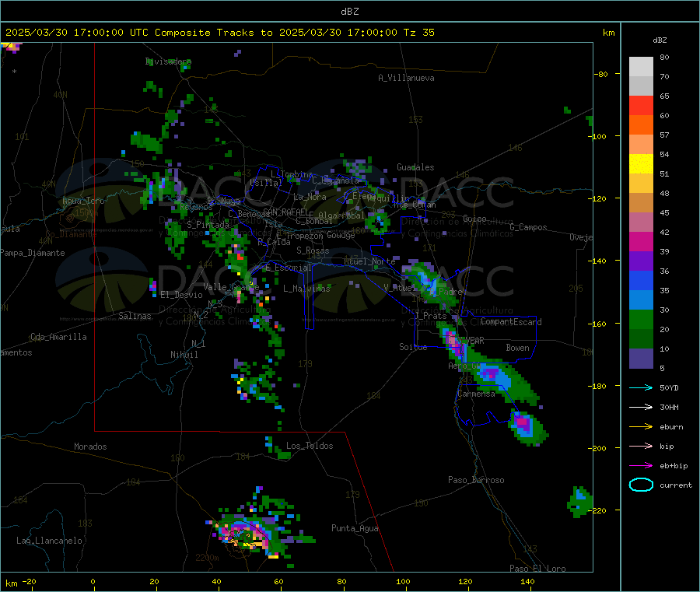Image resolution: width=700 pixels, height=592 pixels.
Task: Click the Carmensa place label
Action: (x=476, y=394)
